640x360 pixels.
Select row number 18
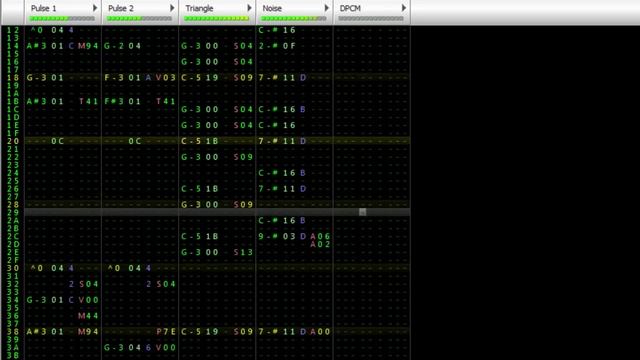(x=13, y=78)
